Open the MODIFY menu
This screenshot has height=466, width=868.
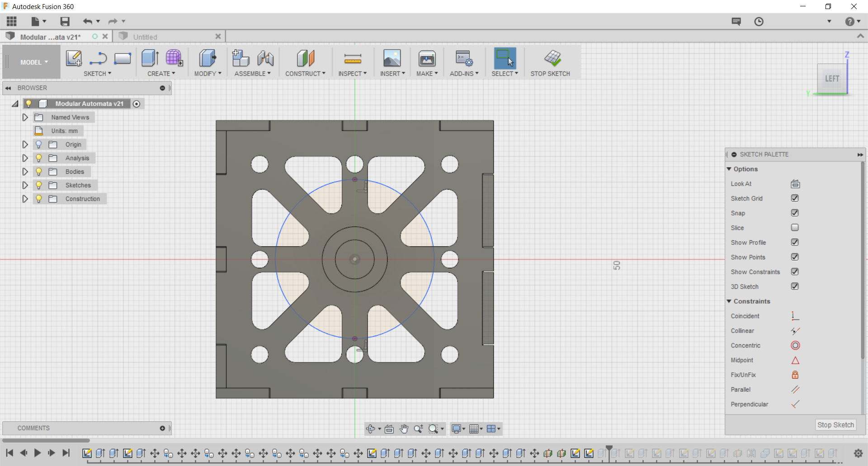coord(208,74)
